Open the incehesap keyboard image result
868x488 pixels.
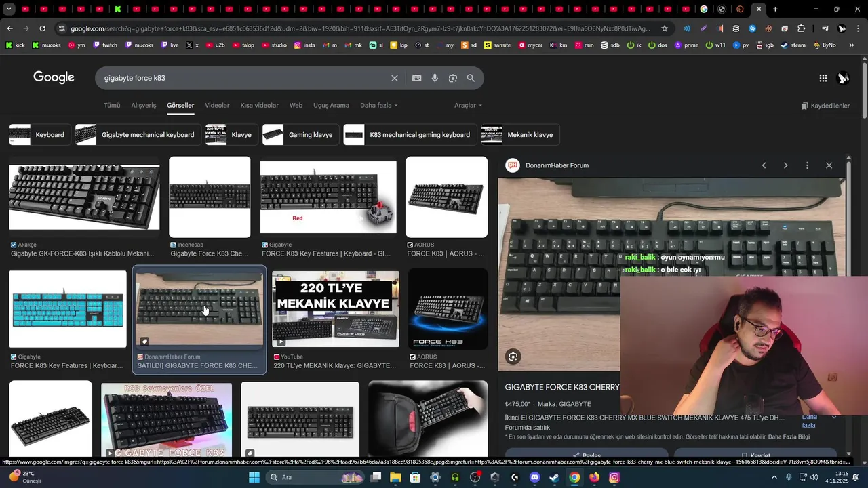(x=210, y=197)
